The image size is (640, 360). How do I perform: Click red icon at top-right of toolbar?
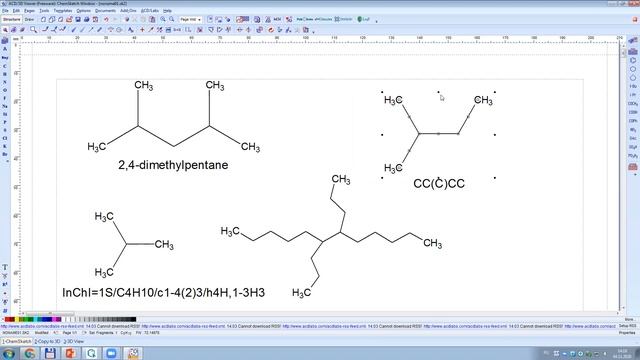[635, 19]
